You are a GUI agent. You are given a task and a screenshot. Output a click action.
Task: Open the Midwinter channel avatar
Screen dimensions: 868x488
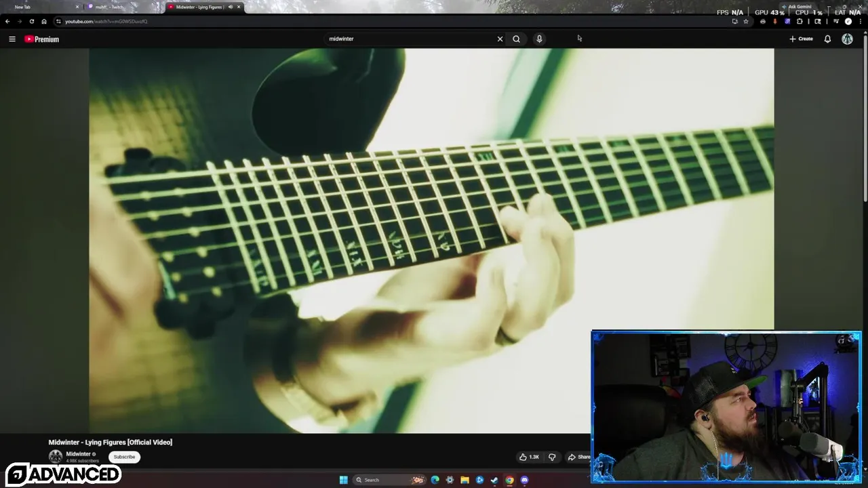point(56,457)
